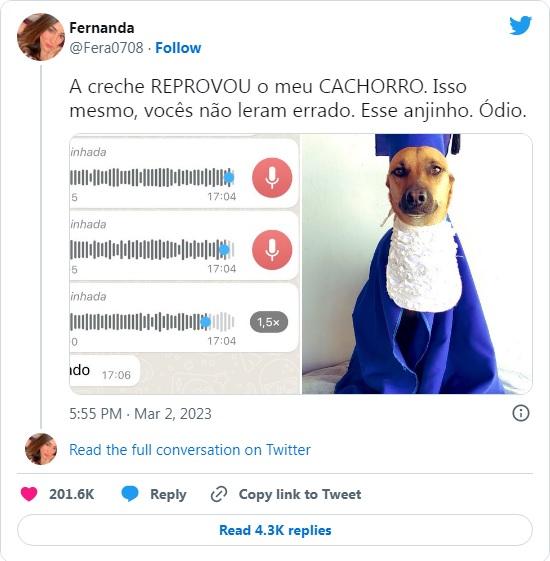Viewport: 550px width, 561px height.
Task: Click small avatar beside conversation link
Action: (41, 449)
